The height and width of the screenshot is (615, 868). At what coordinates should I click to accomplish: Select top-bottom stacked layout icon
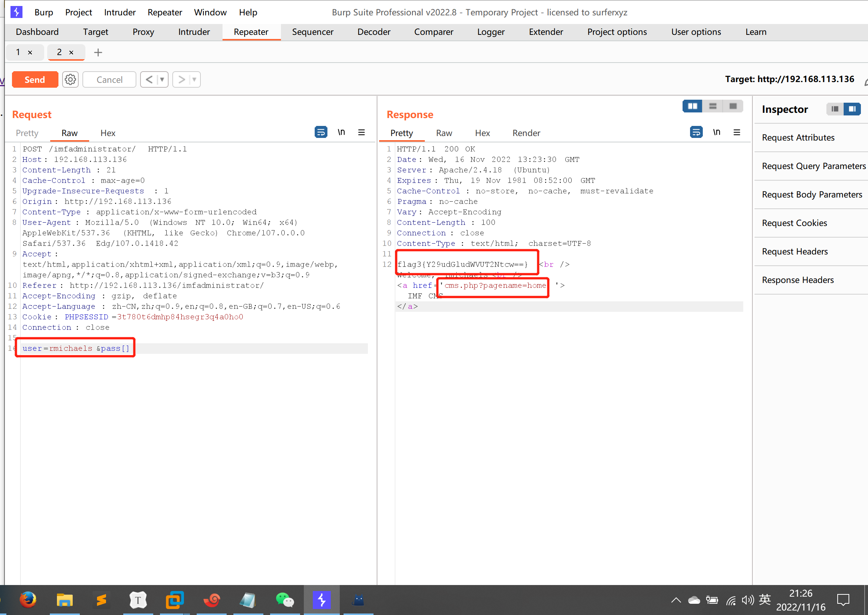(x=713, y=106)
